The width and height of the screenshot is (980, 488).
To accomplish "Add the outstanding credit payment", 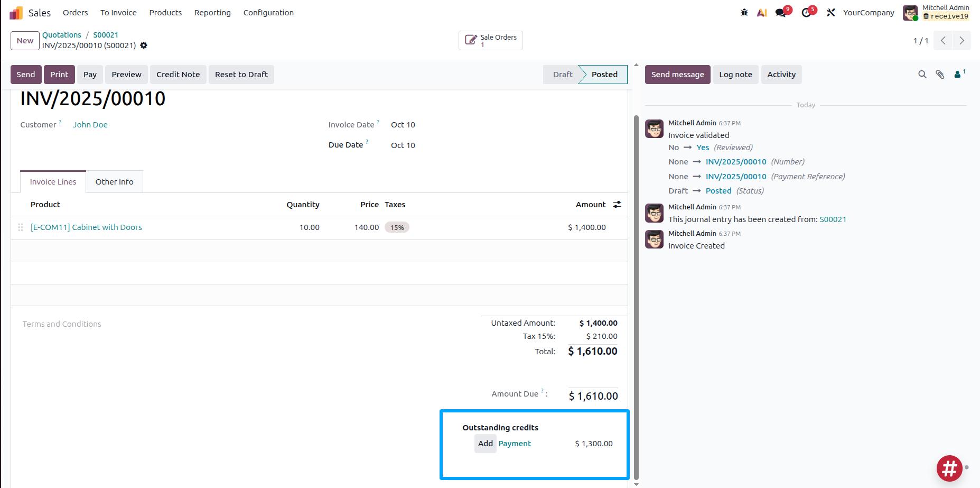I will [485, 444].
